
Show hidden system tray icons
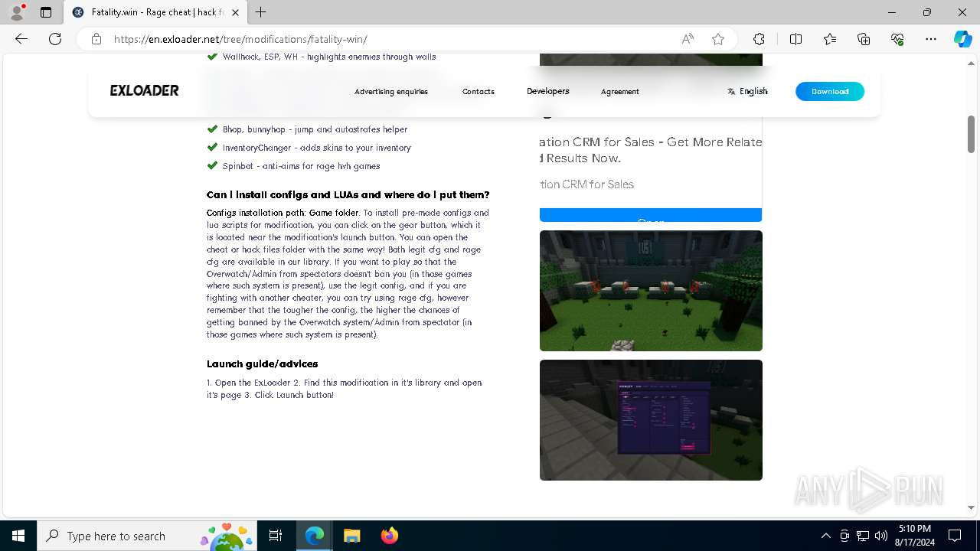coord(825,536)
